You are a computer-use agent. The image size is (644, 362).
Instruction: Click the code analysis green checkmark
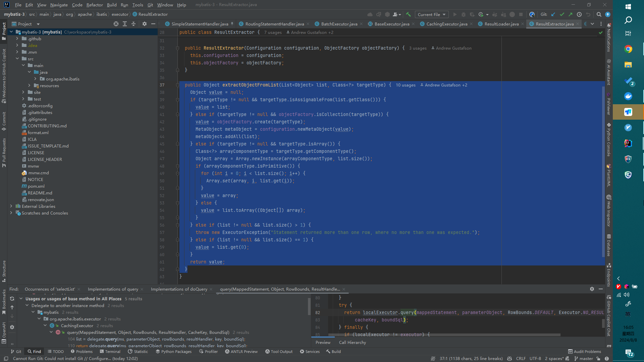[601, 33]
